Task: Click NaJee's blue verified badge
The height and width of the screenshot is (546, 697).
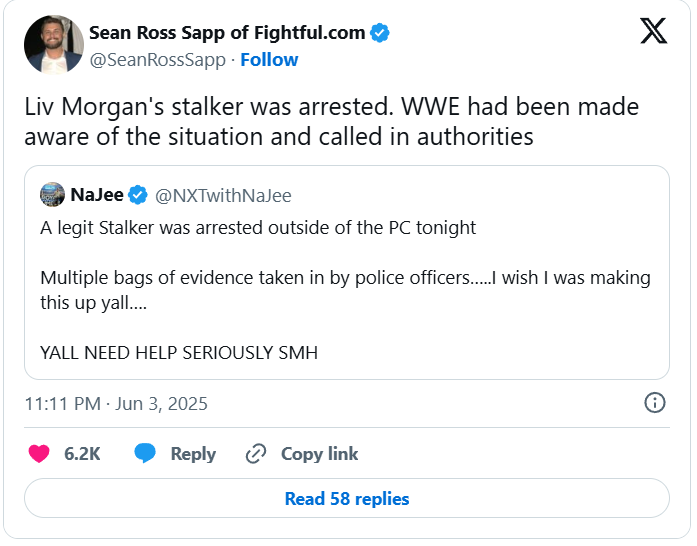Action: 139,195
